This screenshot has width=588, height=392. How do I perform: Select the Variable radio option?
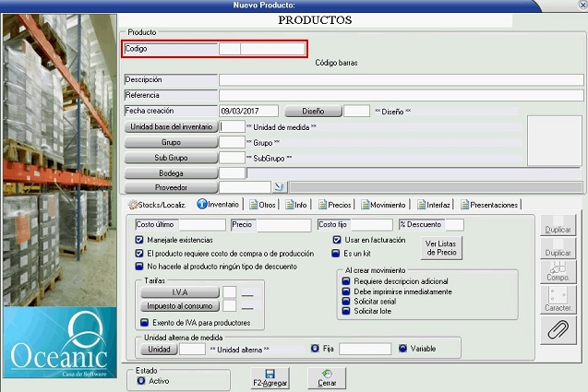coord(403,349)
